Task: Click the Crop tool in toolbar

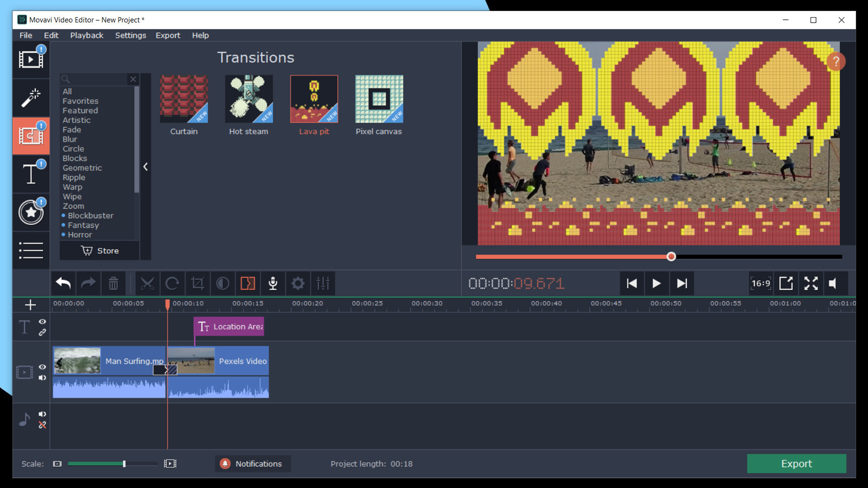Action: tap(198, 284)
